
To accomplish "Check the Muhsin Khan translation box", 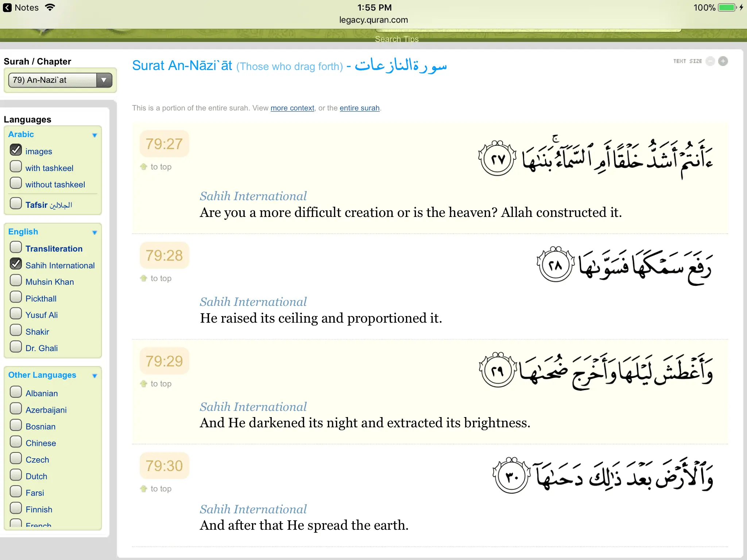I will point(16,280).
